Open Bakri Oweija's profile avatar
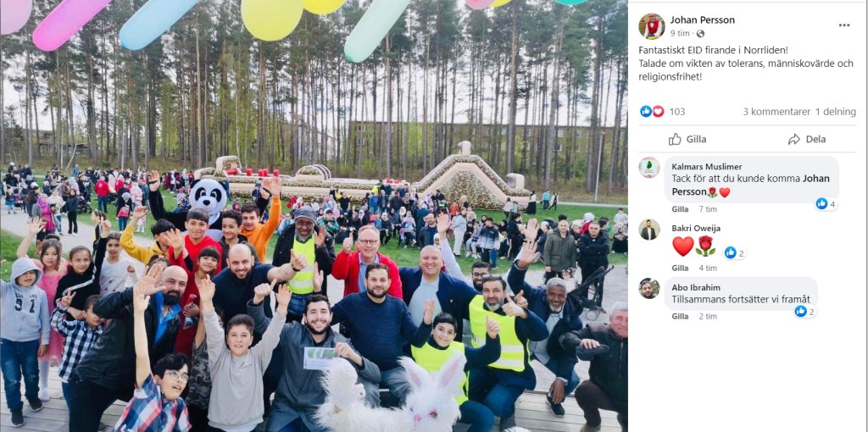This screenshot has width=868, height=432. (648, 229)
